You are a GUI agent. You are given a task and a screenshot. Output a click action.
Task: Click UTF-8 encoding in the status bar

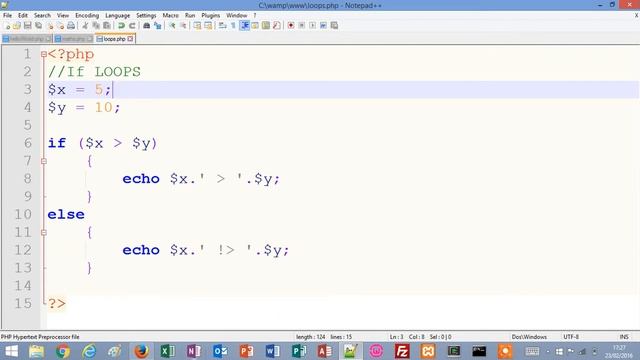pyautogui.click(x=571, y=337)
